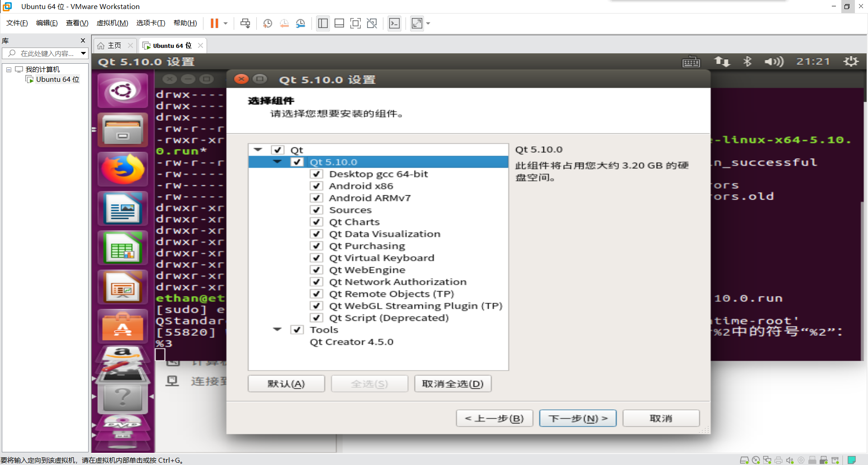Viewport: 868px width, 465px height.
Task: Enter Unity mode via toolbar icon
Action: pos(372,23)
